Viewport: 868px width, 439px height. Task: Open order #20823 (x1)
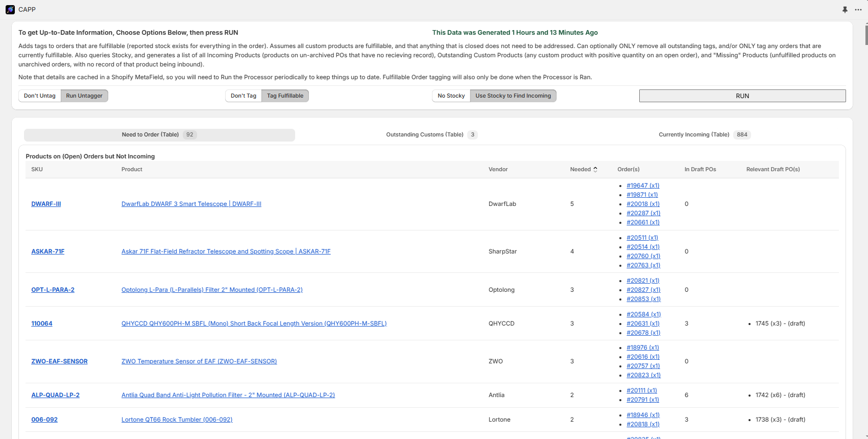[643, 375]
